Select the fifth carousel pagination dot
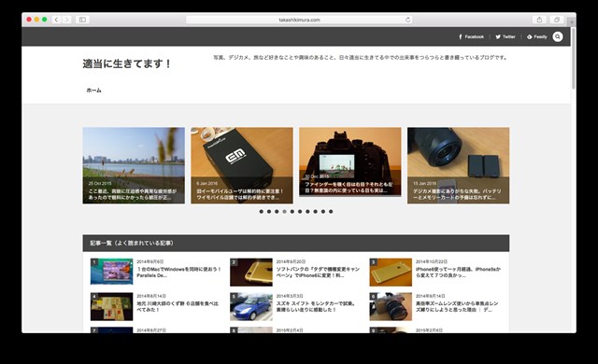 (x=292, y=211)
